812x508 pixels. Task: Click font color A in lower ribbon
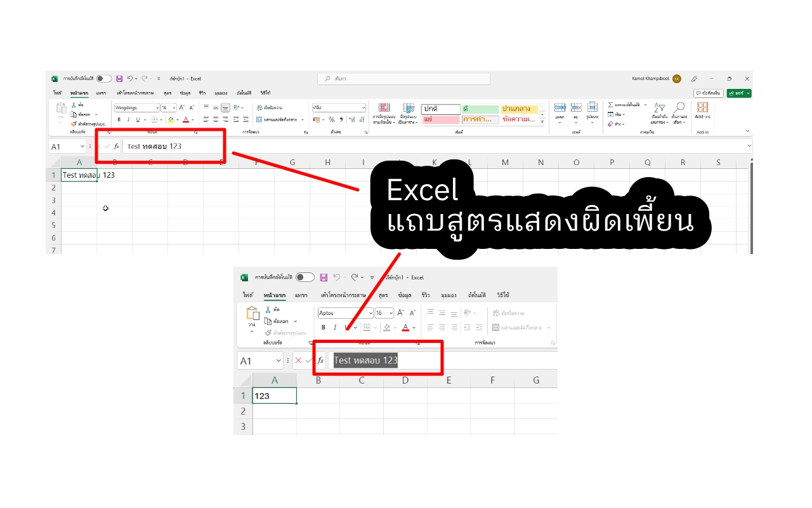pyautogui.click(x=405, y=328)
